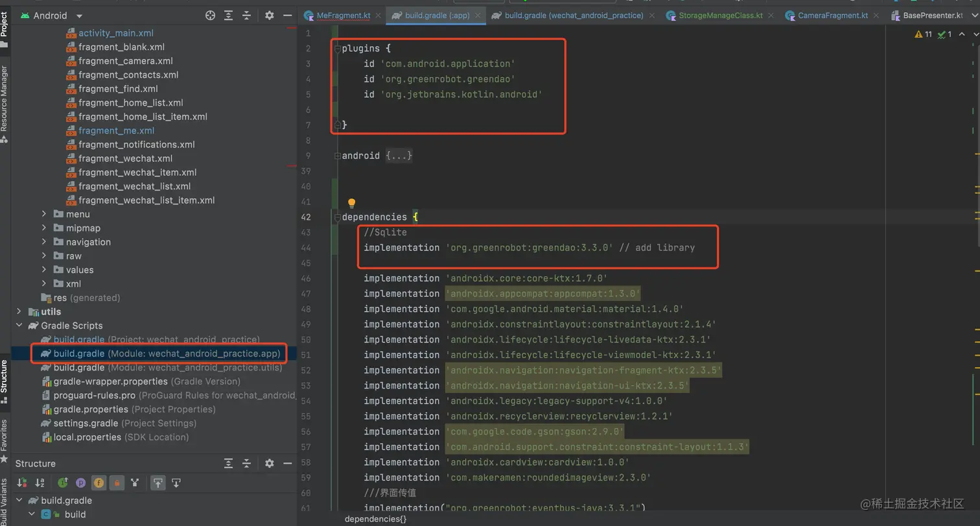Open the Favorites side tab

click(5, 442)
